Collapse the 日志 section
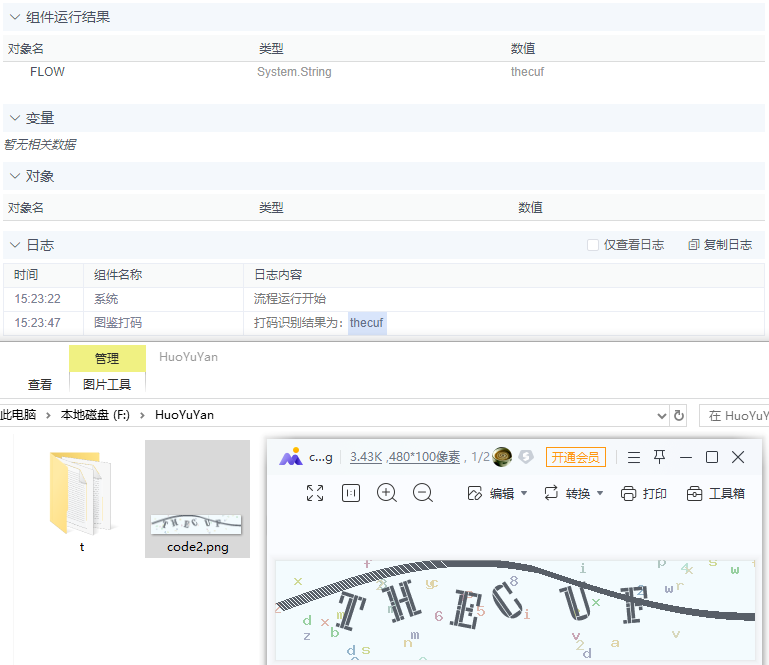 15,245
